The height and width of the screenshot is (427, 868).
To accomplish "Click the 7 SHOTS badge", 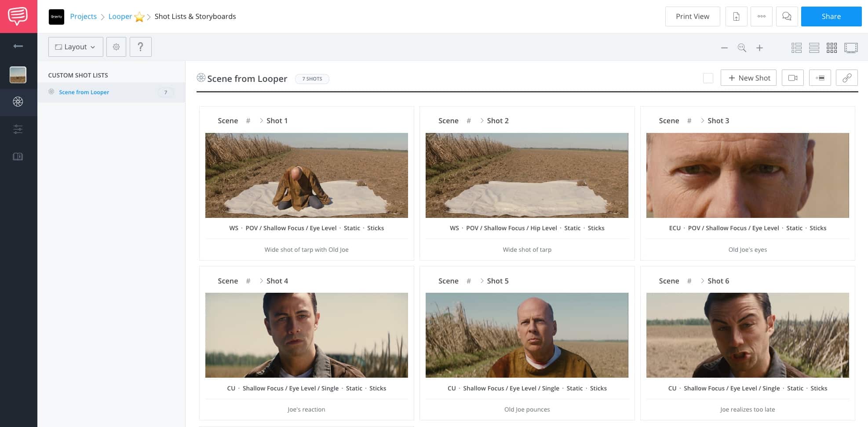I will coord(312,79).
